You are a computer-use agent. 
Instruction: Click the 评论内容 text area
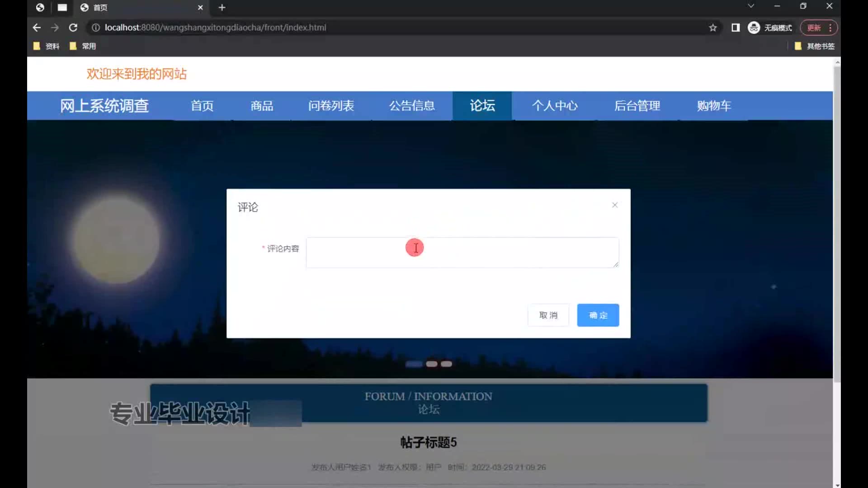point(462,252)
